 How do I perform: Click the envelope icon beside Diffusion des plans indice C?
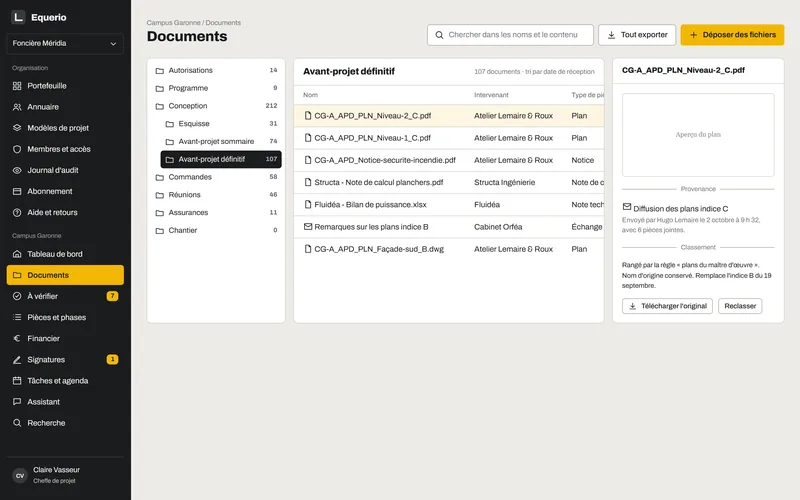coord(627,207)
